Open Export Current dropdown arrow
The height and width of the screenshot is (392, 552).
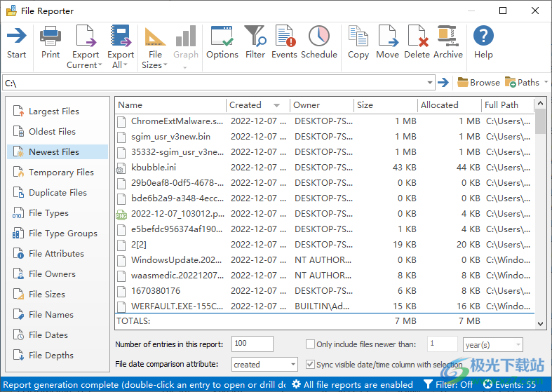point(100,65)
